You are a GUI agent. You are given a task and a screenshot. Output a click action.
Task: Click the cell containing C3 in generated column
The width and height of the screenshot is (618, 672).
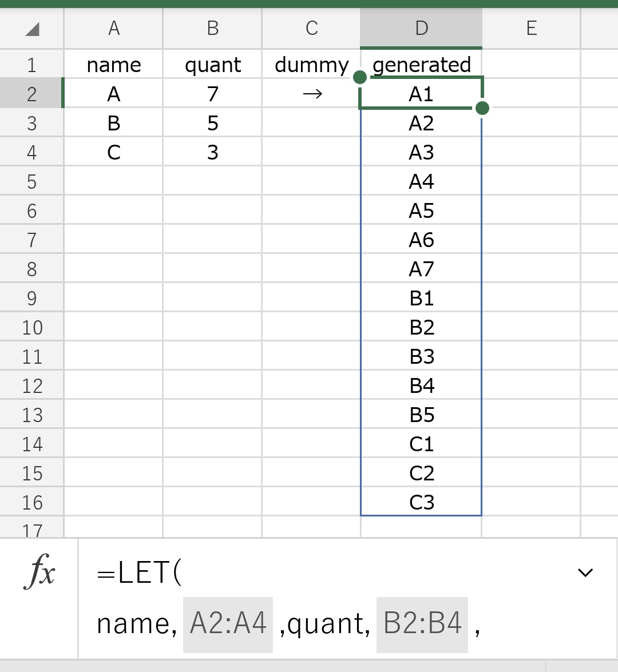tap(421, 502)
